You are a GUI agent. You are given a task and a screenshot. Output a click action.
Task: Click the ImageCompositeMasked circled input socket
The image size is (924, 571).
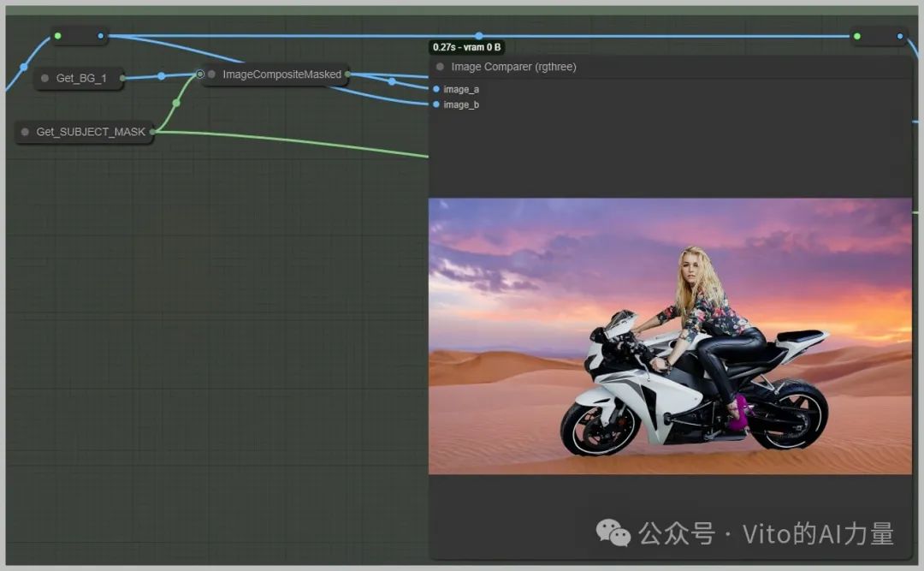point(200,74)
